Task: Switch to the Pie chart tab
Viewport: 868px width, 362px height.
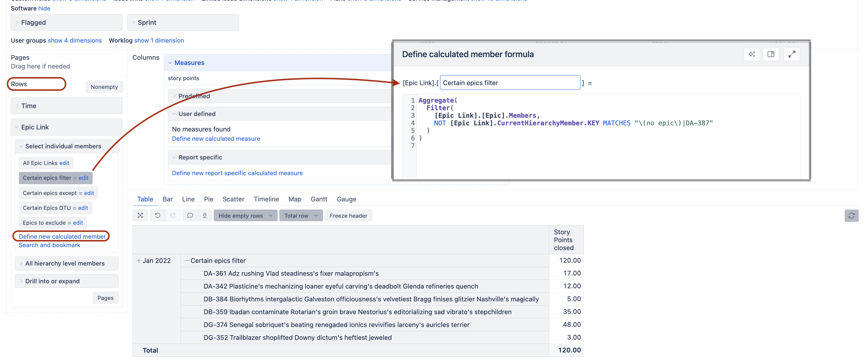Action: click(x=208, y=199)
